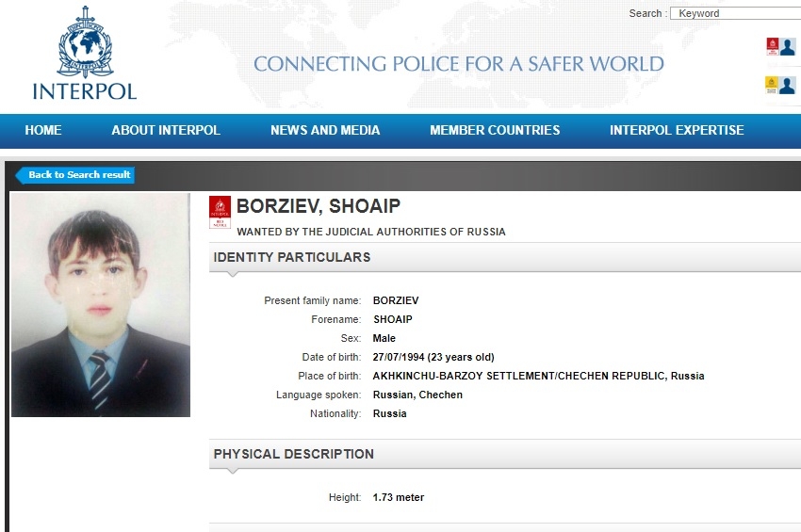Open the red notice wanted persons icon
The image size is (801, 532).
click(772, 46)
